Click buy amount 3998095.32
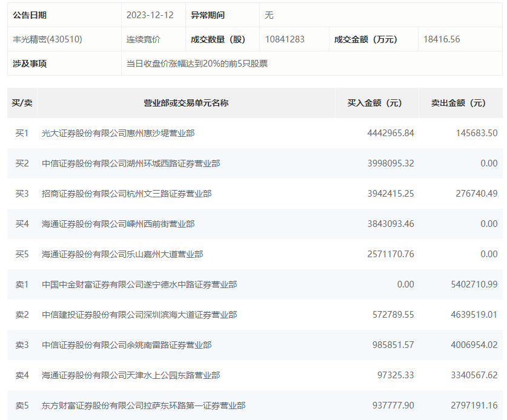 pos(391,163)
